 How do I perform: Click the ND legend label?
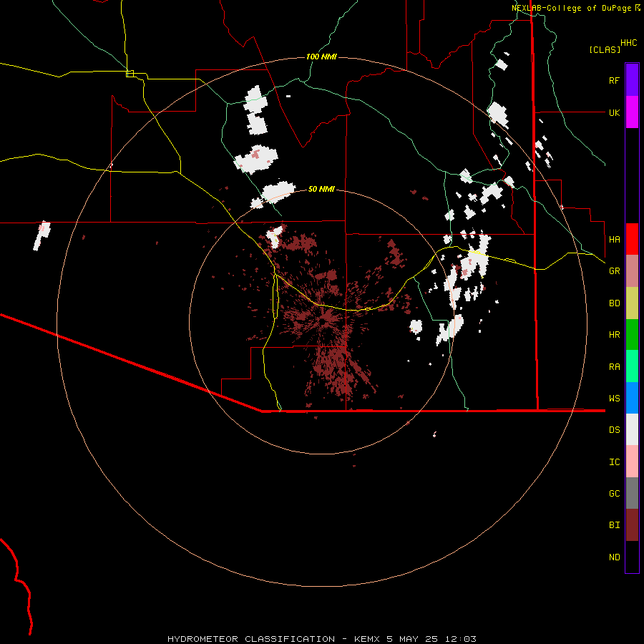pos(615,557)
